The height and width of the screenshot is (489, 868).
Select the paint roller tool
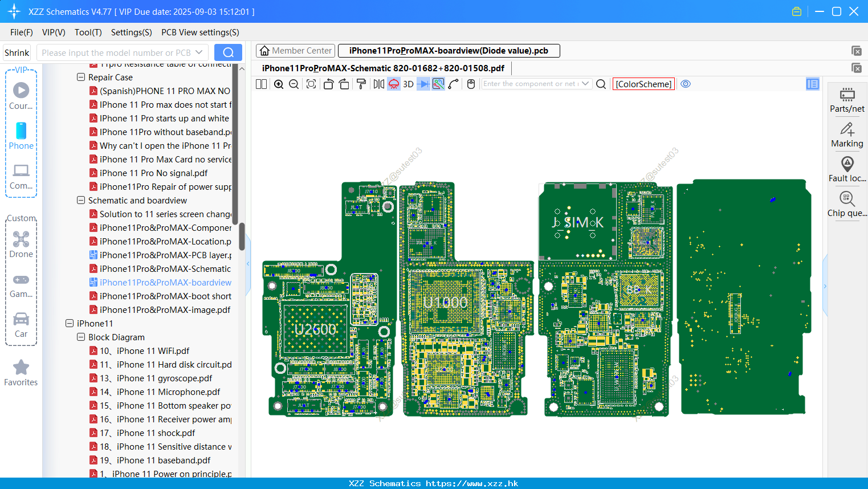click(x=361, y=84)
